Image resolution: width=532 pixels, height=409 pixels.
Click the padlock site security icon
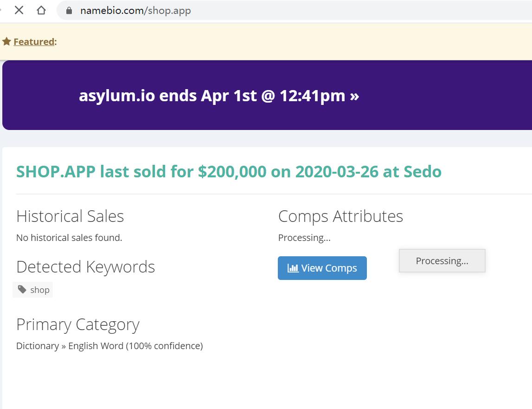click(x=69, y=10)
